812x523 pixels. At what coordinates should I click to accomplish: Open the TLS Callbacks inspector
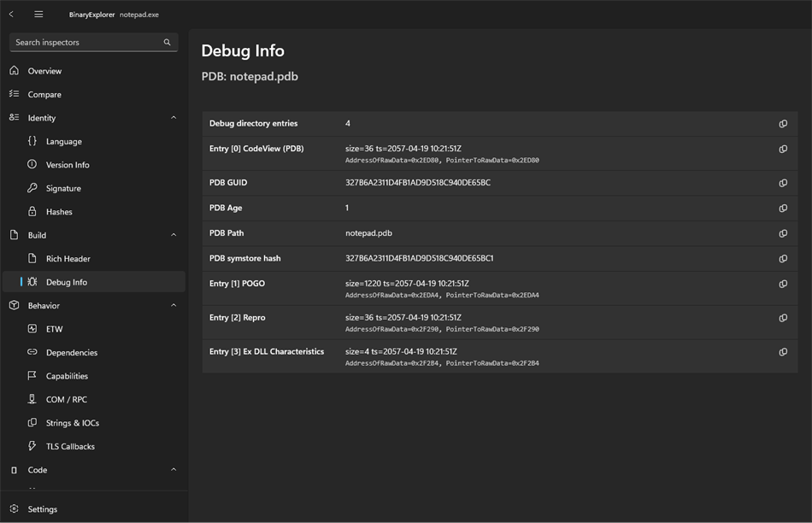tap(94, 446)
